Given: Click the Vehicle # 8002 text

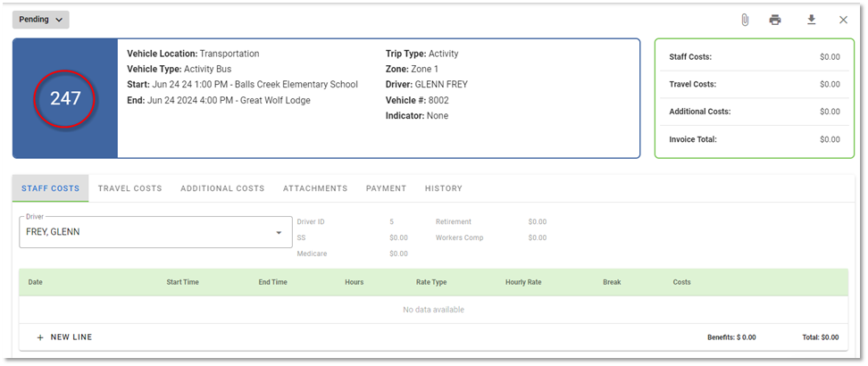Looking at the screenshot, I should [417, 100].
